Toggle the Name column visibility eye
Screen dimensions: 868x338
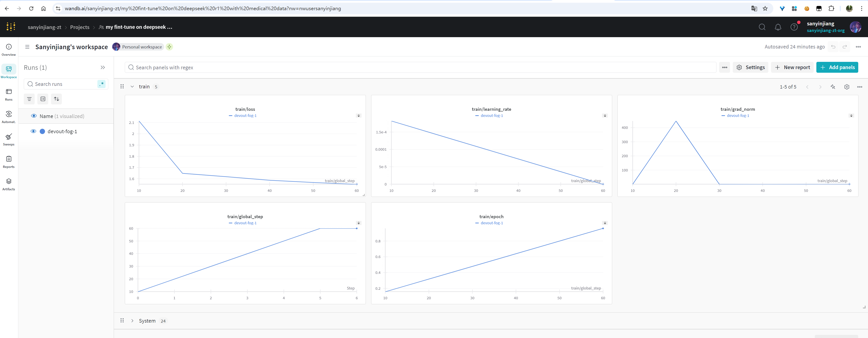click(34, 116)
